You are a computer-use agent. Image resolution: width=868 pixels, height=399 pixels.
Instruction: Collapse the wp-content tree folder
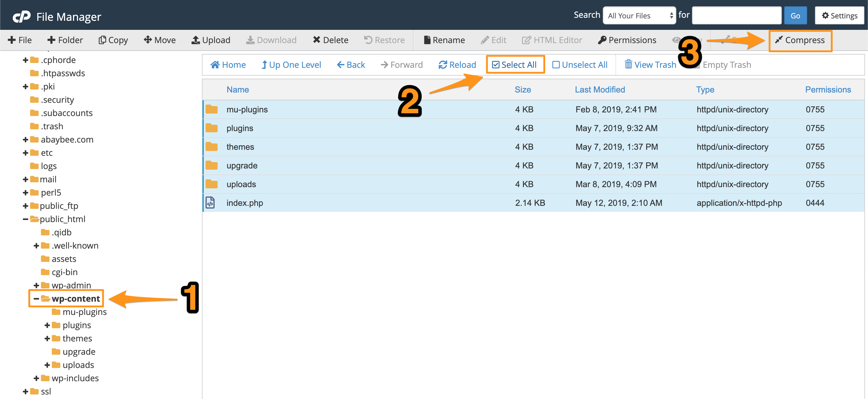pyautogui.click(x=36, y=299)
